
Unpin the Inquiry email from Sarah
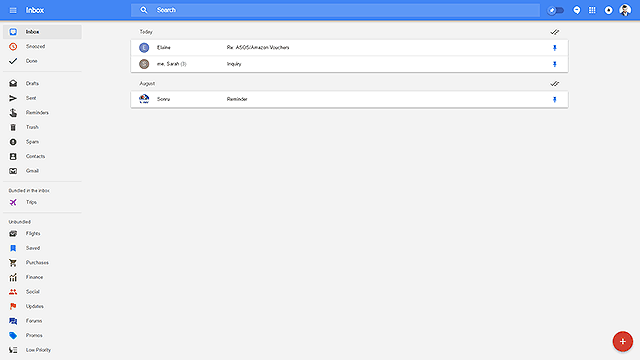point(554,64)
